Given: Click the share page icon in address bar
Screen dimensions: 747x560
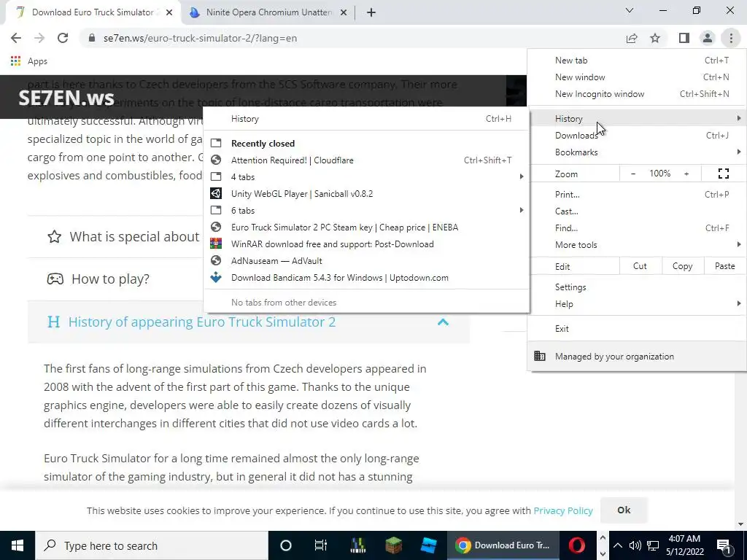Looking at the screenshot, I should pos(632,38).
